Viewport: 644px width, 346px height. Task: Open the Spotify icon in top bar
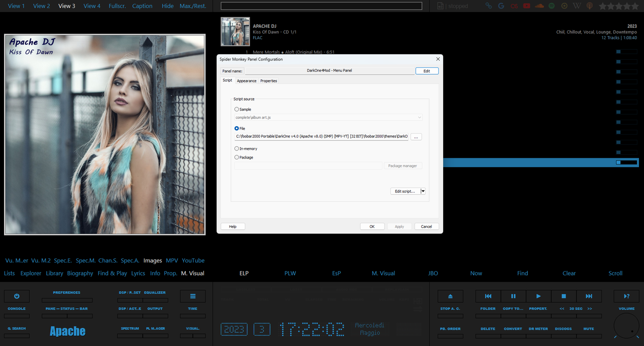(x=552, y=6)
